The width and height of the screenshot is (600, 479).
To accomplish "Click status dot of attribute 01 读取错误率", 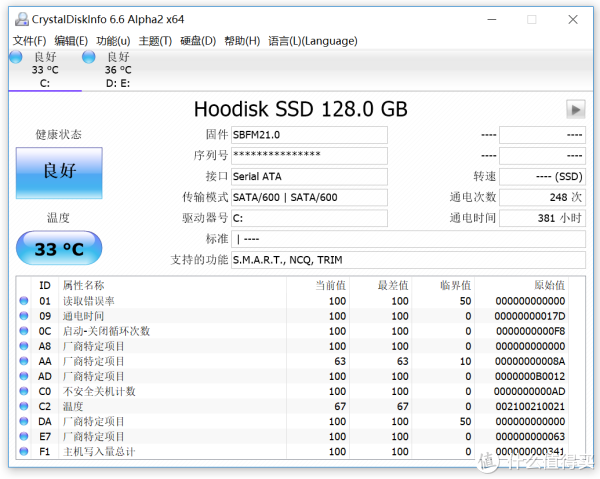I will pos(24,301).
